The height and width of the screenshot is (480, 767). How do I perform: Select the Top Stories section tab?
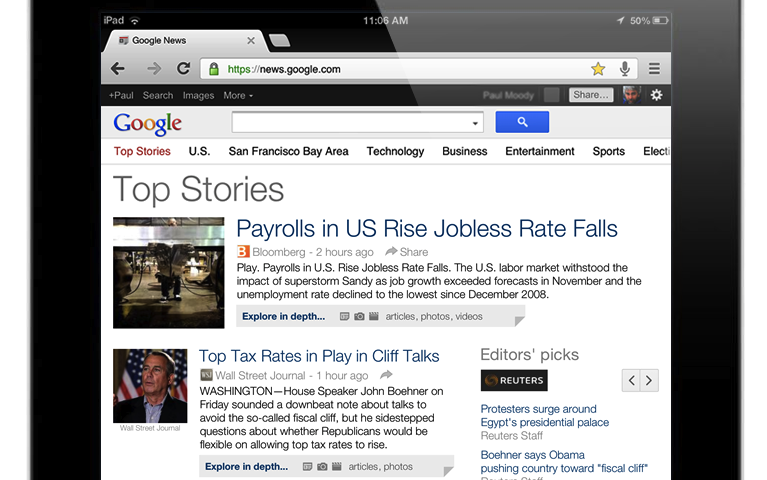pyautogui.click(x=142, y=151)
